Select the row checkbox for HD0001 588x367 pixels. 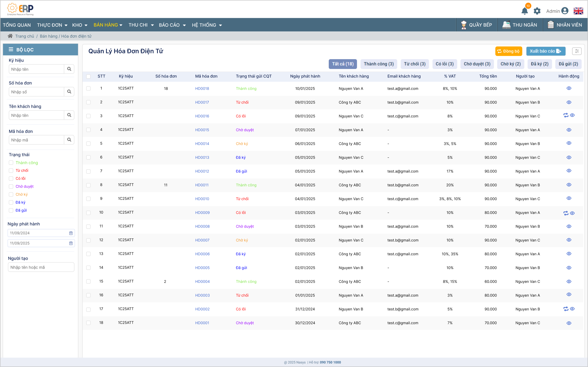coord(88,323)
